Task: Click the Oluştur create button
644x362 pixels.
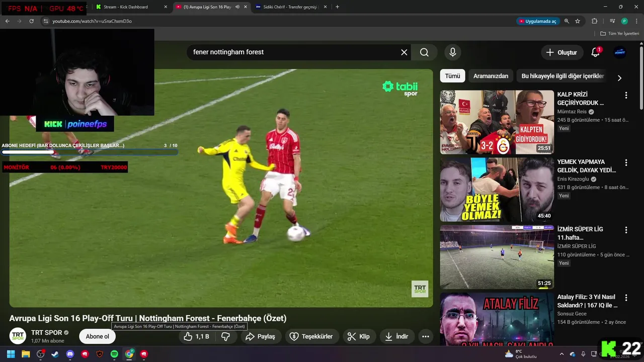Action: pos(561,52)
